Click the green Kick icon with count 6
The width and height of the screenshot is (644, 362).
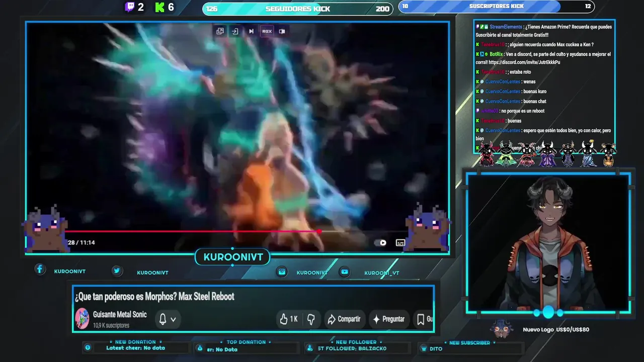coord(160,7)
